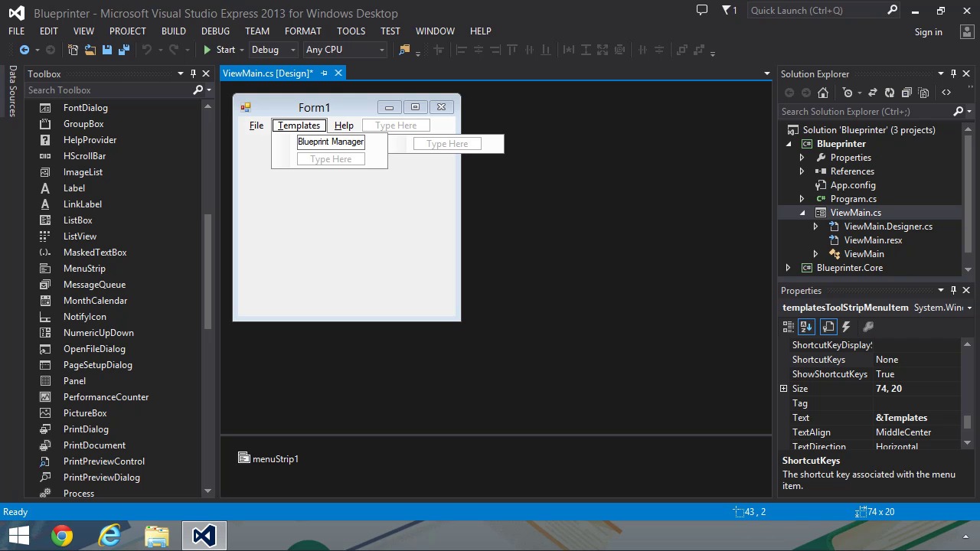Switch Properties to Categorized view

tap(788, 327)
